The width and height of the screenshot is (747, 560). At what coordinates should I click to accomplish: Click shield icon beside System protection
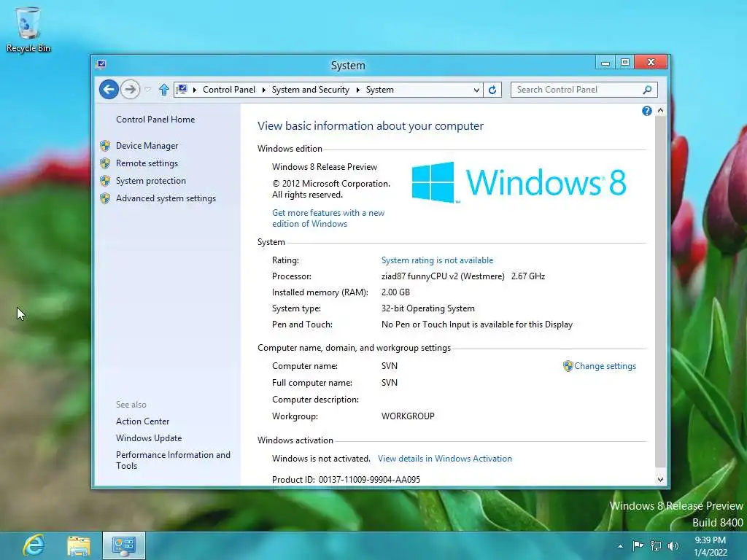point(105,181)
